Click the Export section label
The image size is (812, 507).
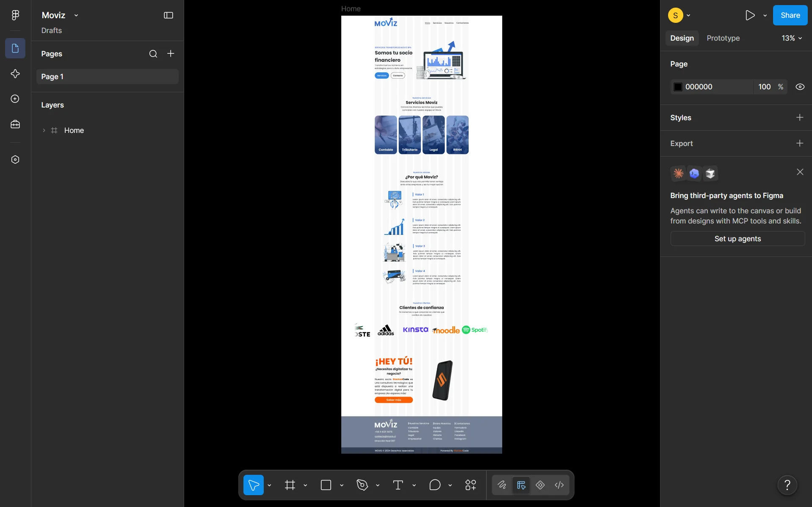coord(682,143)
